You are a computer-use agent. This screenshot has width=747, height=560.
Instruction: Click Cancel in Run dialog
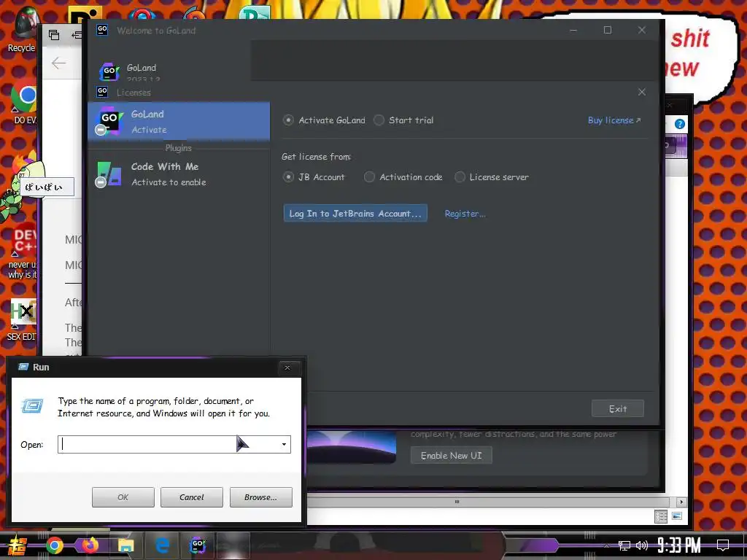tap(192, 497)
